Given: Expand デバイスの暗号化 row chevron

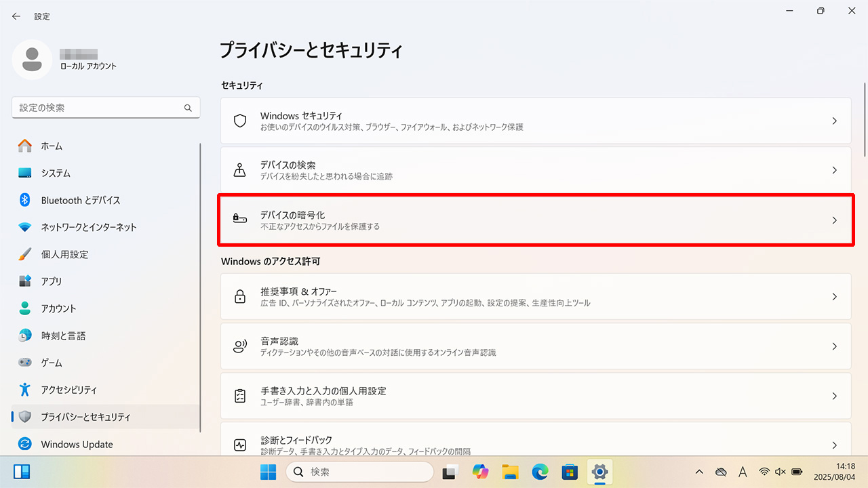Looking at the screenshot, I should [835, 220].
